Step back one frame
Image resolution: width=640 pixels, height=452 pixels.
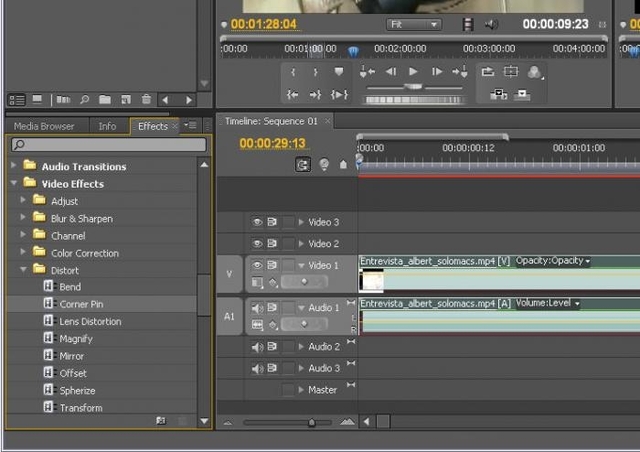pyautogui.click(x=391, y=72)
